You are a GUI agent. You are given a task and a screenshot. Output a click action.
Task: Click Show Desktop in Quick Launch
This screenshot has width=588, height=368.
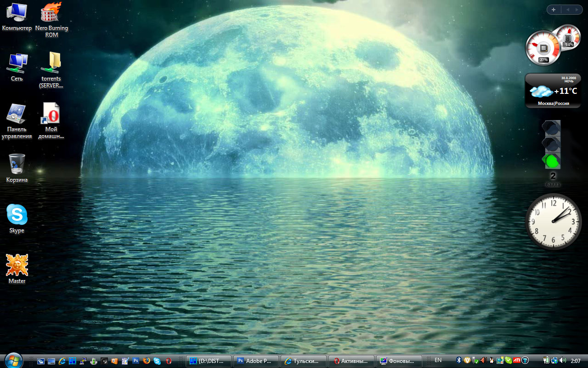tap(51, 361)
